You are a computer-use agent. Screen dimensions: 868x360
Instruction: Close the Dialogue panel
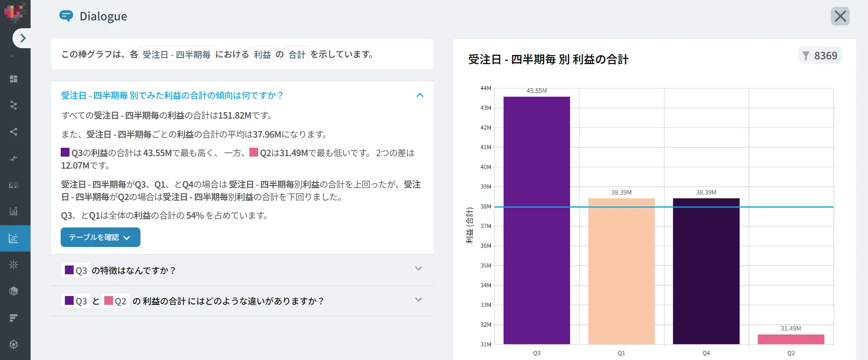point(840,16)
